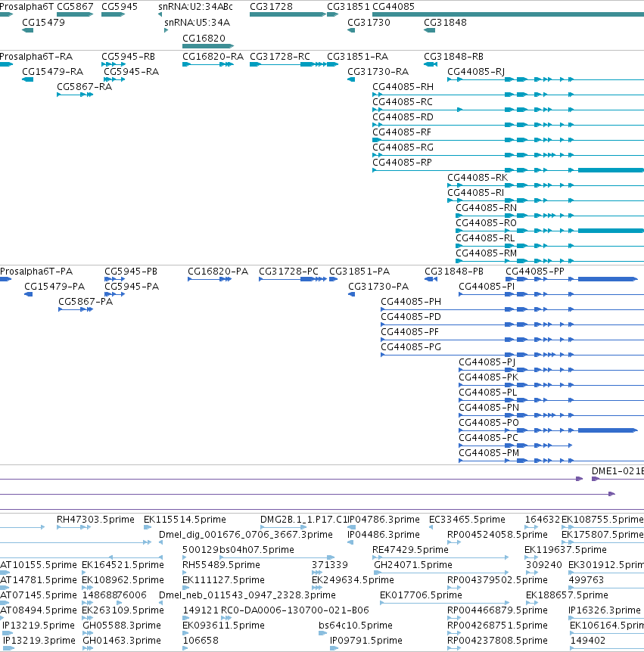The image size is (644, 652).
Task: Select the CG31728-PC protein label
Action: click(289, 272)
